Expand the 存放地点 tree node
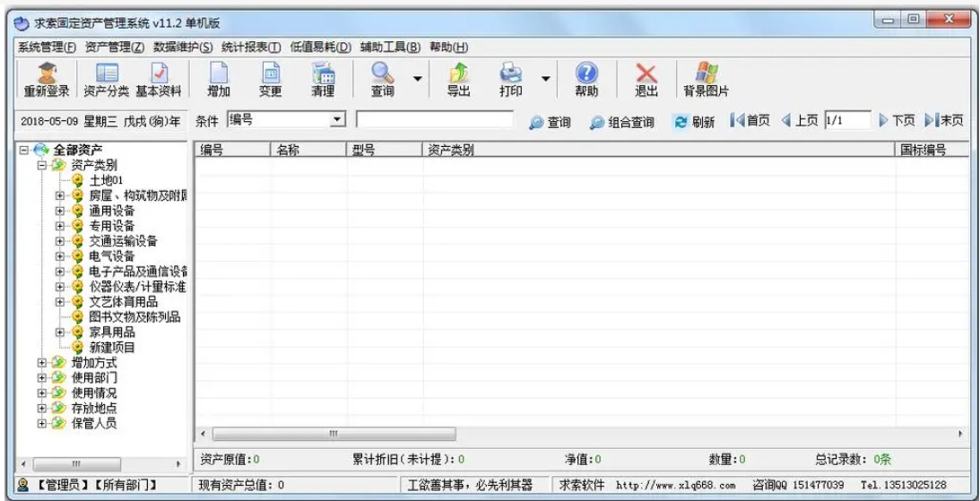Screen dimensions: 980x501 point(41,409)
